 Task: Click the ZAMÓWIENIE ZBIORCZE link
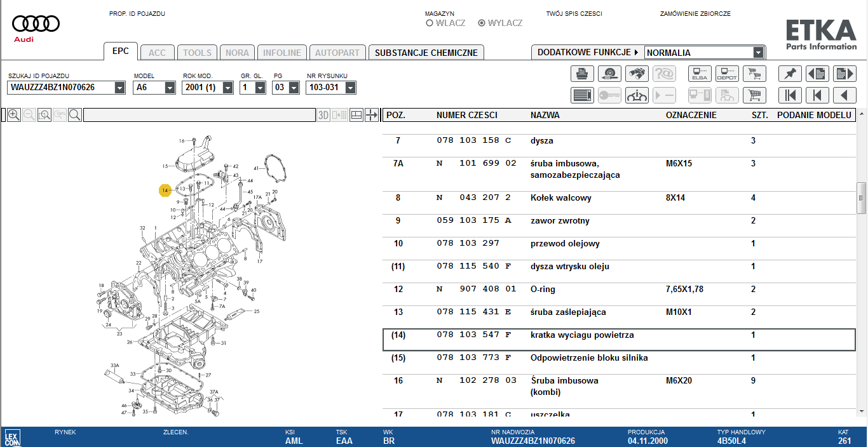click(x=695, y=13)
